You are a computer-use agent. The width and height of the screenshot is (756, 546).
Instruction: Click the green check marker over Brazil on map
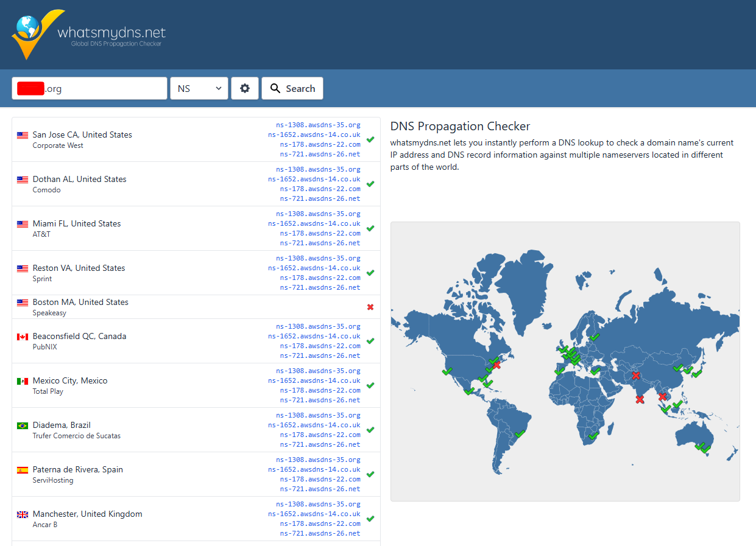pyautogui.click(x=520, y=433)
